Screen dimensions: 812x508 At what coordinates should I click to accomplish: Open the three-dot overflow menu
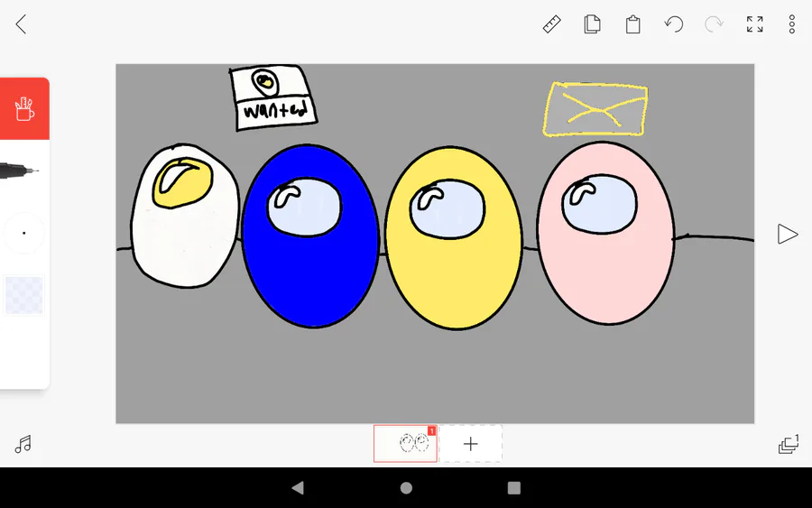point(792,24)
